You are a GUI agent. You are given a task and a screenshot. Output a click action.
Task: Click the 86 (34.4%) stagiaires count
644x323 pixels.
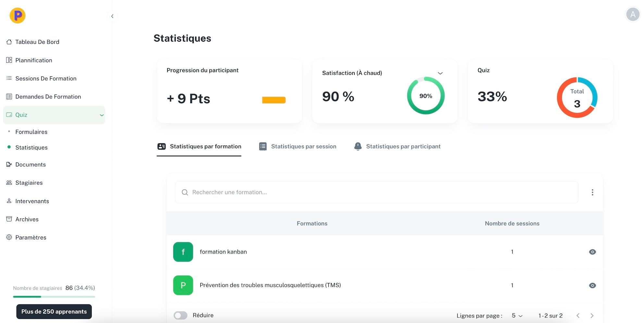(80, 288)
